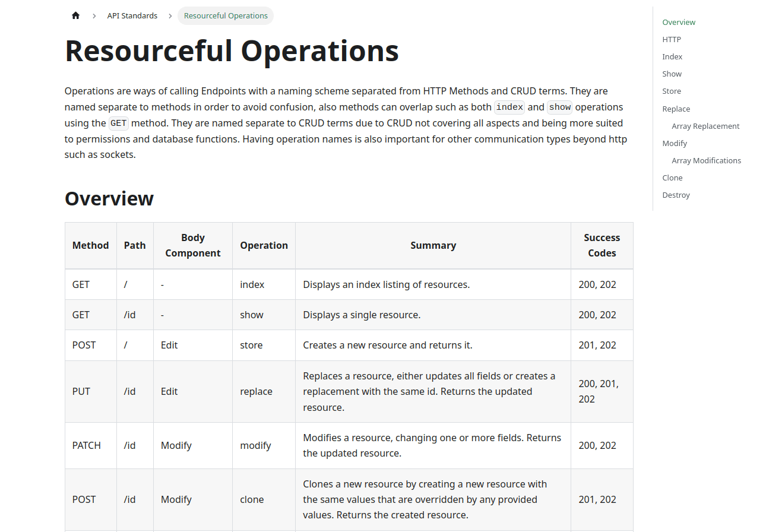The height and width of the screenshot is (532, 766).
Task: Jump to the Replace section
Action: pos(676,109)
